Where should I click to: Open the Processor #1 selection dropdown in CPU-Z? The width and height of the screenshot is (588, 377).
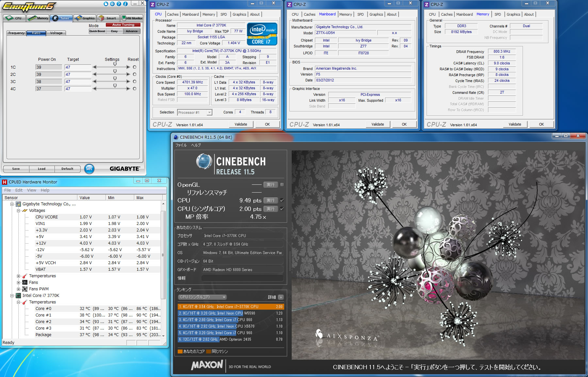[x=209, y=112]
